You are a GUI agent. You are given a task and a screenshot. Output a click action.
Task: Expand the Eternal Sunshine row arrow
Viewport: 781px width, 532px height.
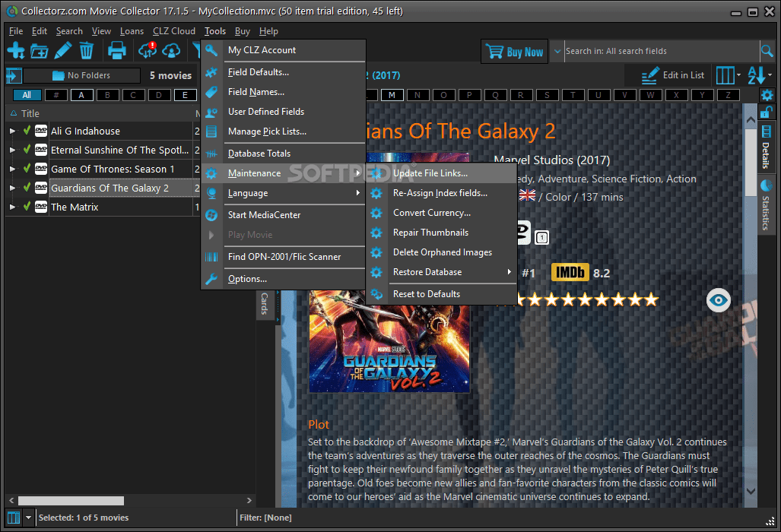point(12,150)
